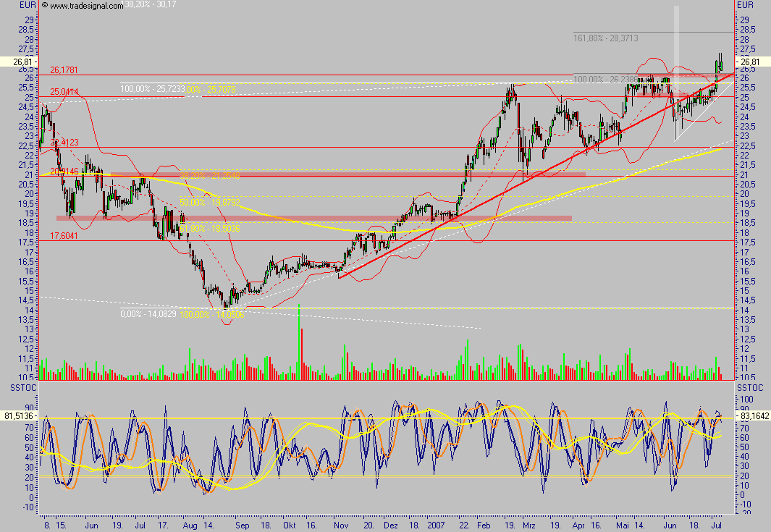Click the EUR label at top right

745,5
